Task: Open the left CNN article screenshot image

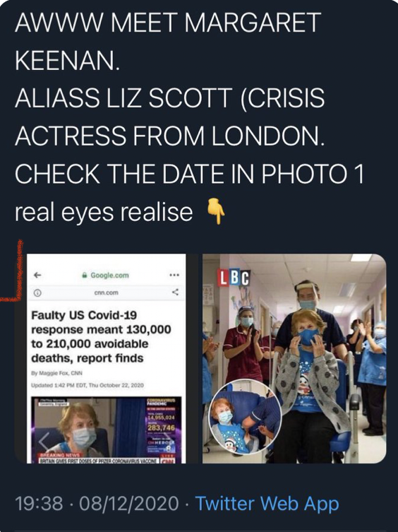Action: pos(107,358)
